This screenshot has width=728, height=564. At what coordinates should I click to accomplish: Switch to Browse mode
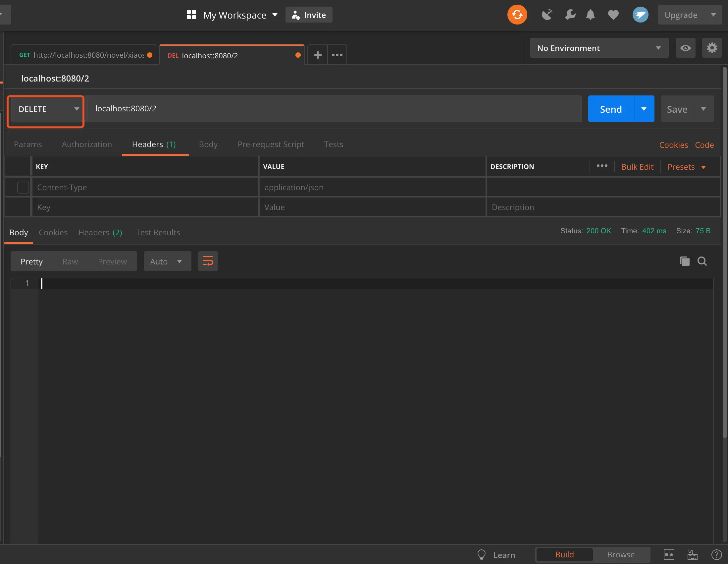click(x=621, y=554)
